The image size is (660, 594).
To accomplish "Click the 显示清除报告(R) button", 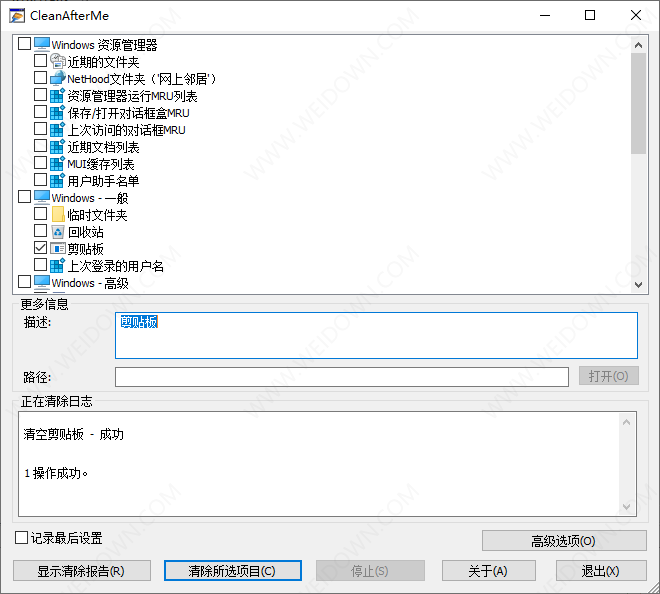I will coord(82,571).
